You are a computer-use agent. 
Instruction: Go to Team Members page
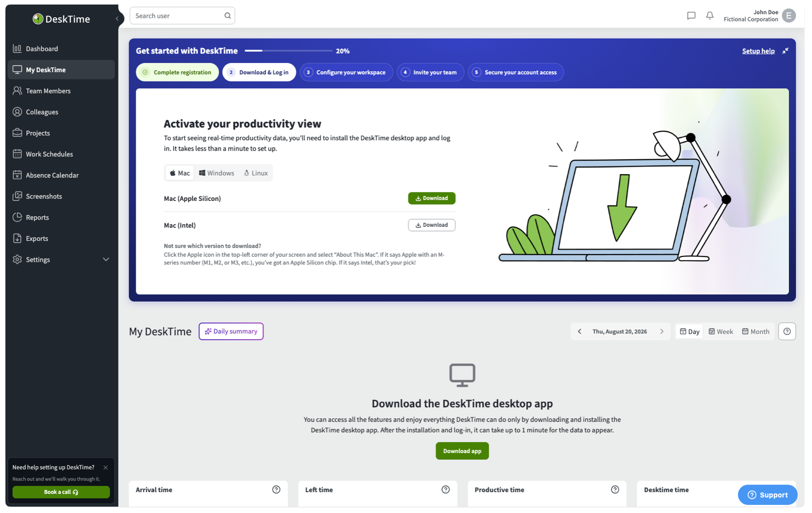tap(61, 91)
